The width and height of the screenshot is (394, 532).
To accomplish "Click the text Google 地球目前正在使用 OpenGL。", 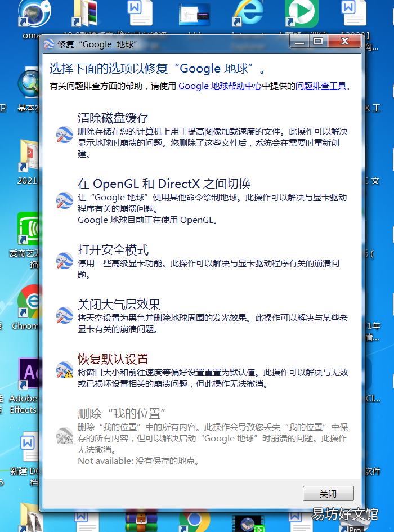I will pyautogui.click(x=147, y=220).
